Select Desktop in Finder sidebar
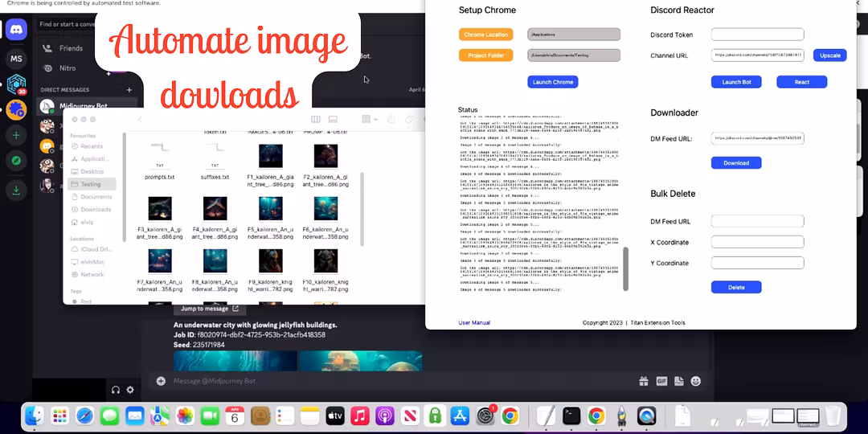Screen dimensions: 868x434 point(92,172)
